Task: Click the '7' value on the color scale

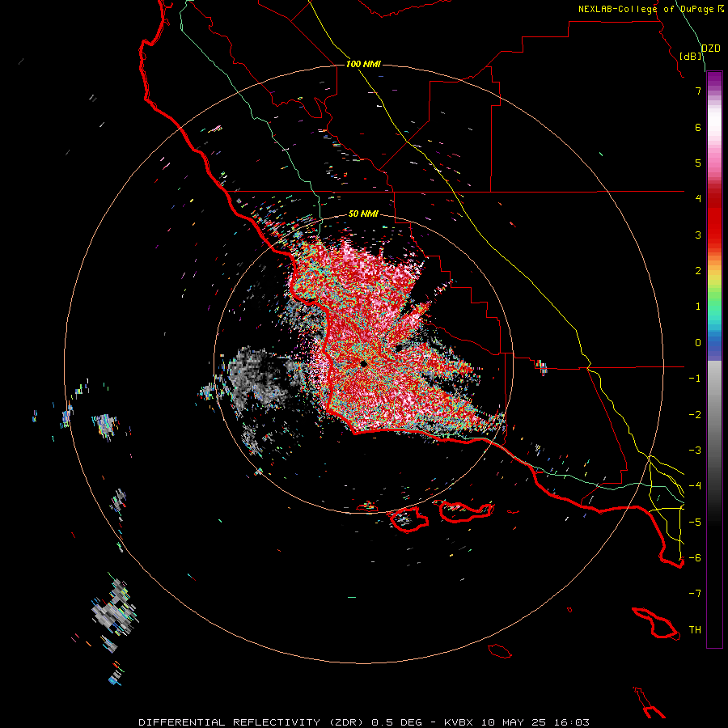Action: tap(698, 91)
